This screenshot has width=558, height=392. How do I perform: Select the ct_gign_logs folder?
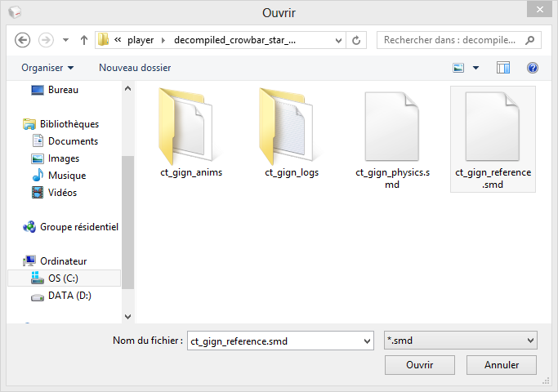click(x=292, y=132)
